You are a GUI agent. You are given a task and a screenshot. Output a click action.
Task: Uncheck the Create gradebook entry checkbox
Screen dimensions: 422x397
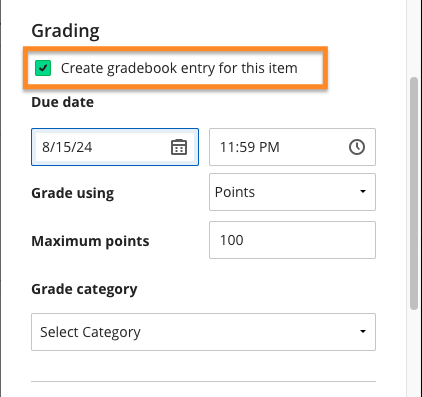point(43,68)
